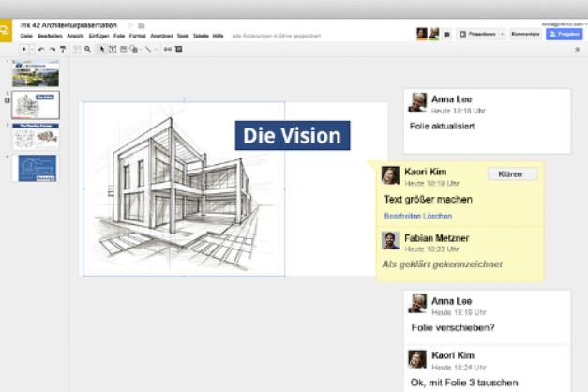
Task: Click 'Als geklärt gekennzeichnet' status text
Action: pos(442,264)
